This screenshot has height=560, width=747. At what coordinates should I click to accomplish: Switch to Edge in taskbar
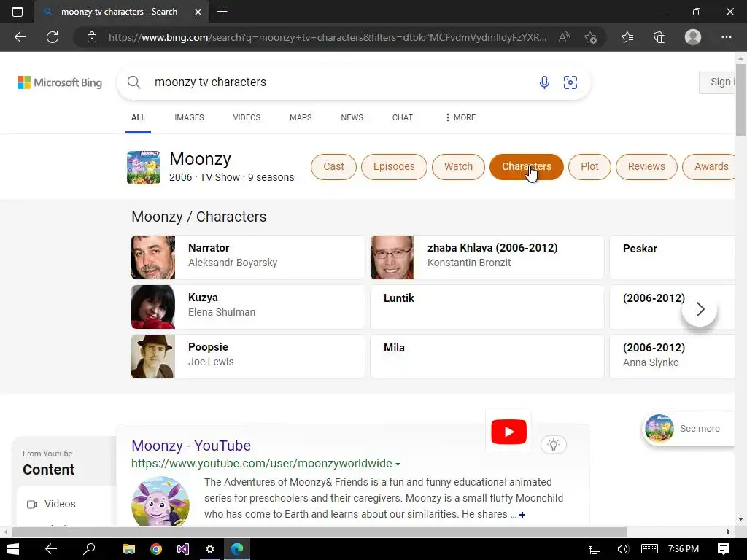[237, 549]
